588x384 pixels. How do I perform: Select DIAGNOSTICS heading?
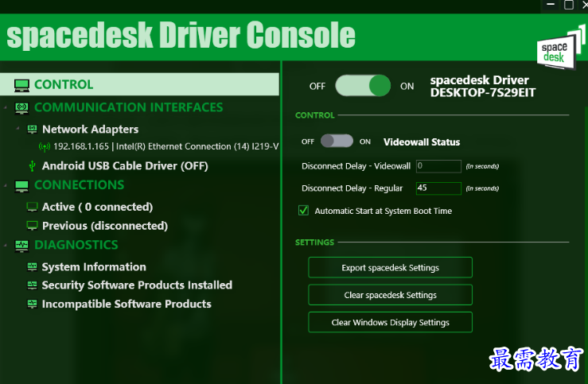(76, 245)
